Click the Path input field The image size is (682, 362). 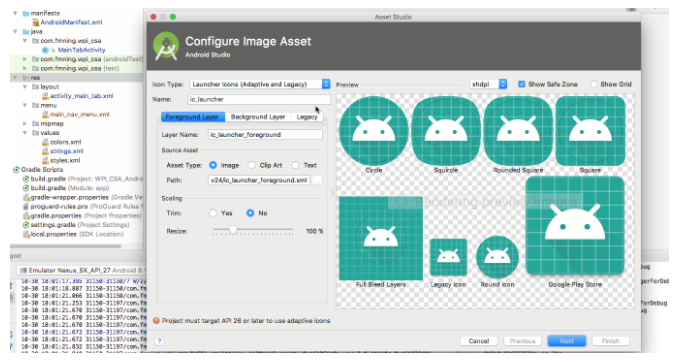click(259, 180)
